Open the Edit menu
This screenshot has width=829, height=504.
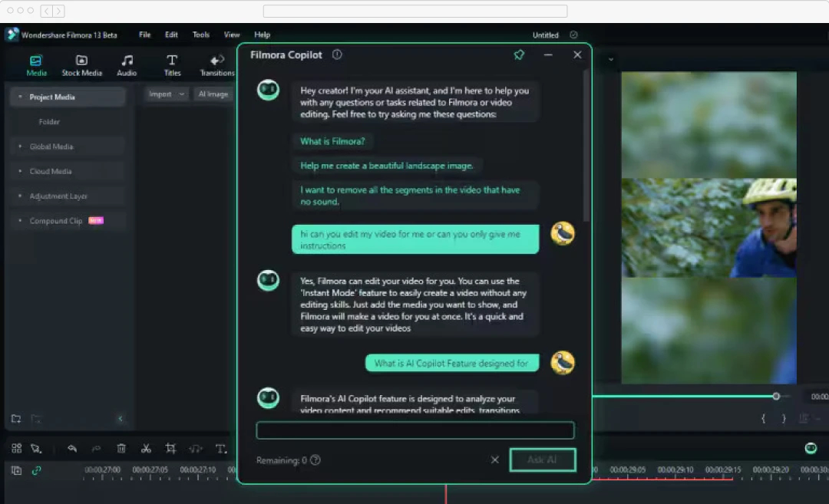click(x=171, y=35)
